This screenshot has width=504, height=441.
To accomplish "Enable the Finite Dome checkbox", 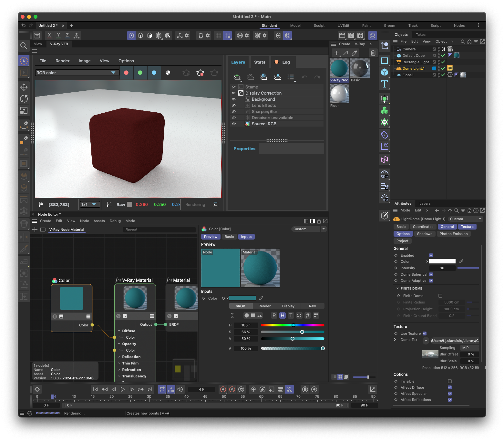I will (440, 296).
